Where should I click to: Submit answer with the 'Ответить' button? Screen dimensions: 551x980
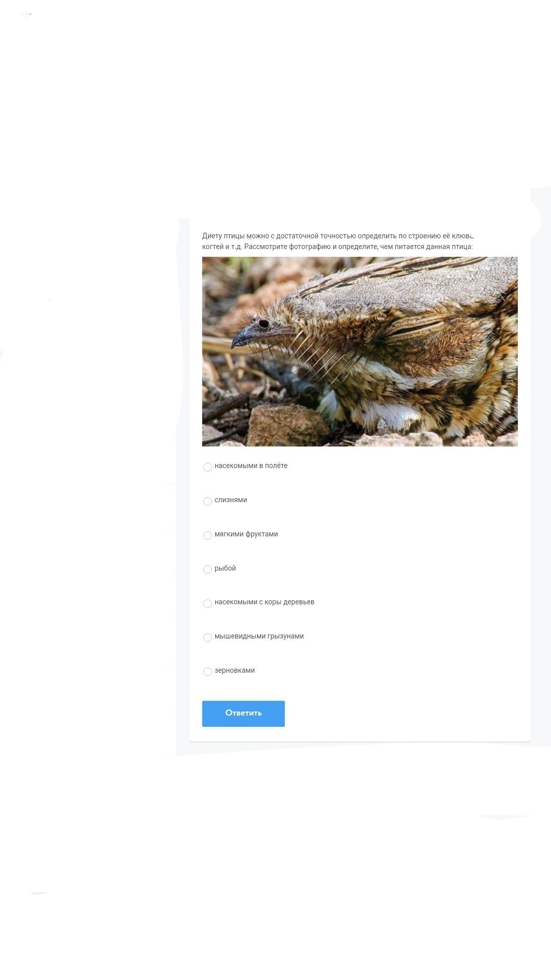(243, 714)
